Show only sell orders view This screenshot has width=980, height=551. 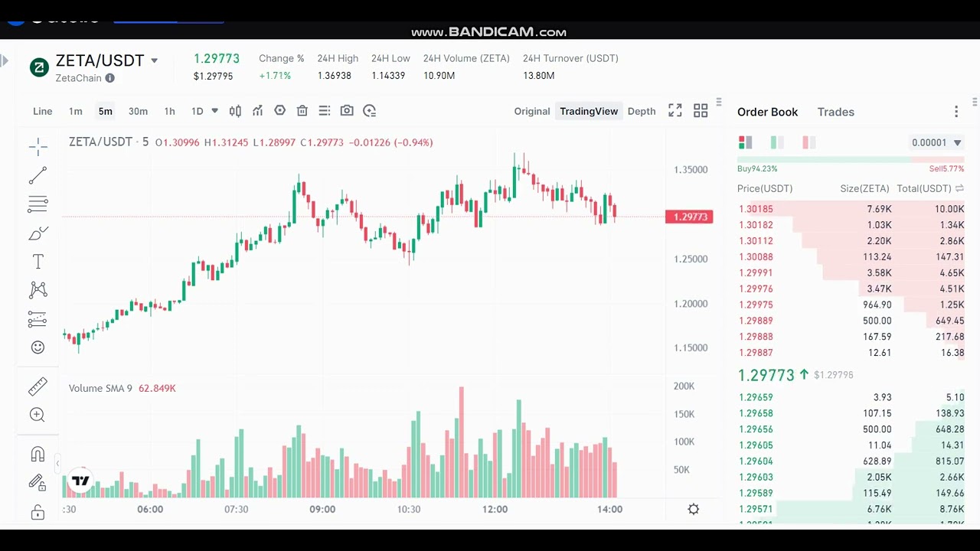[809, 142]
